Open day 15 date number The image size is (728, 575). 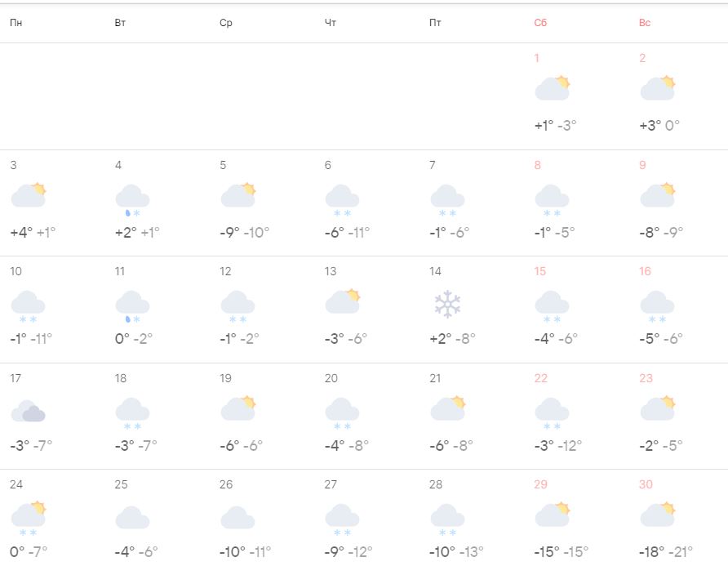[539, 271]
